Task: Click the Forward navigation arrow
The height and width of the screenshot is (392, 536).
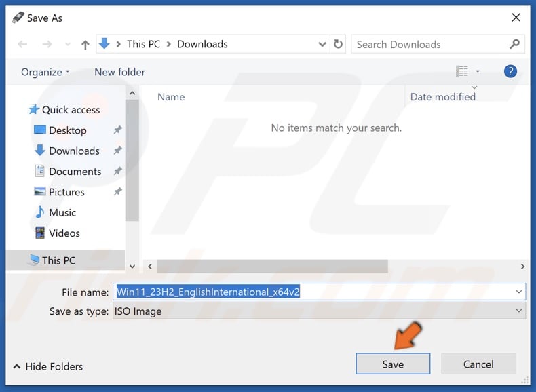Action: (47, 44)
